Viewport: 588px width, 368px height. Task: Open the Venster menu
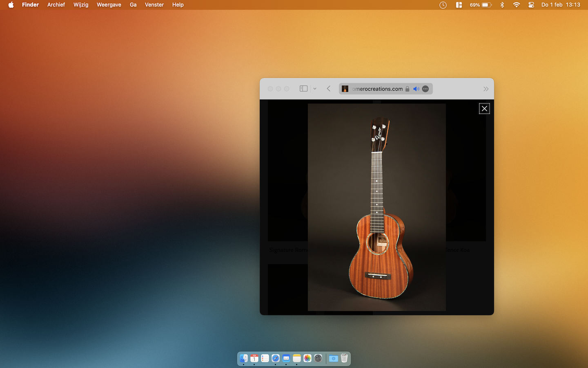tap(154, 5)
